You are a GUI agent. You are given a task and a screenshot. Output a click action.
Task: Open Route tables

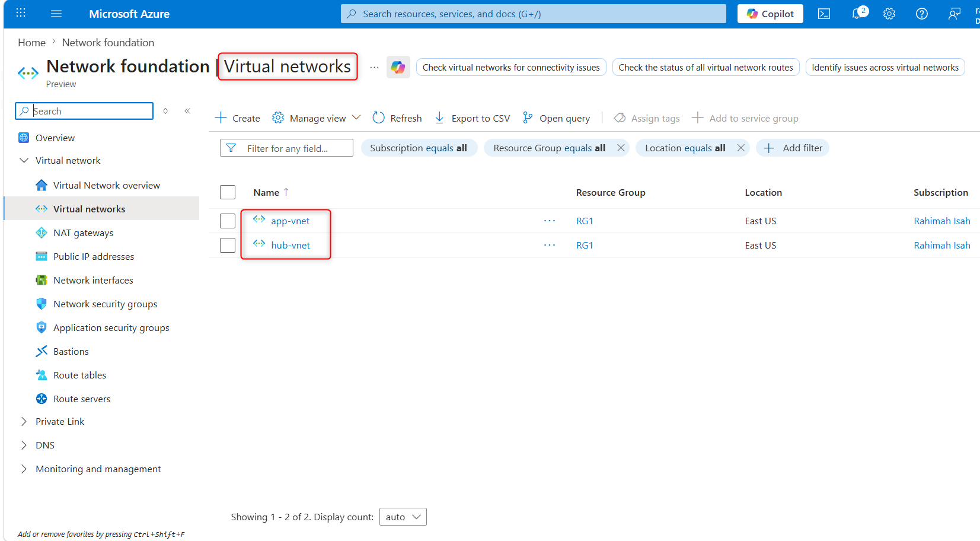[x=79, y=375]
